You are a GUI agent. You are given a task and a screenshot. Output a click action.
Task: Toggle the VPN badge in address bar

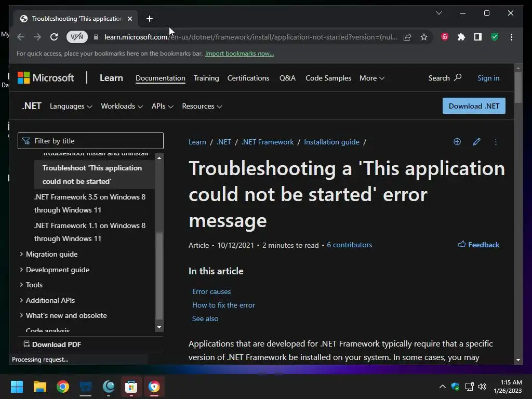click(77, 37)
